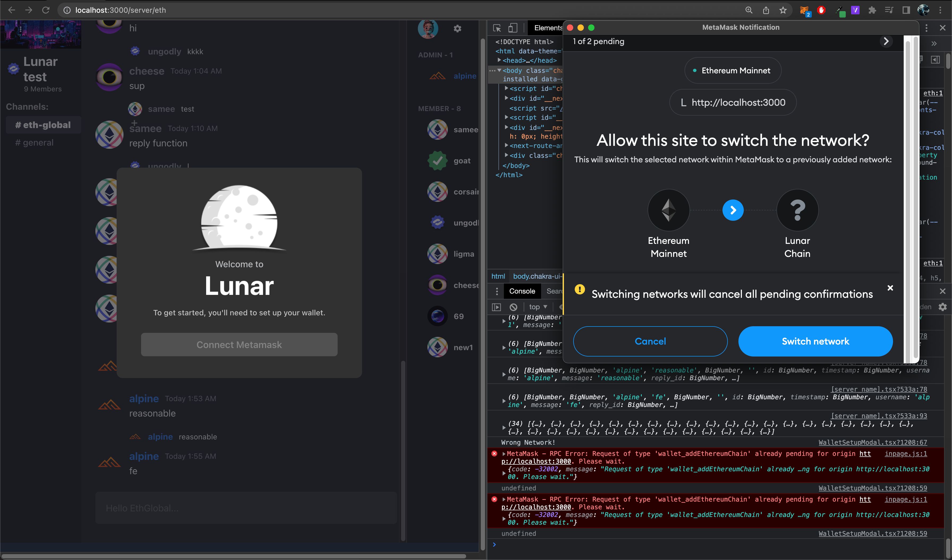Image resolution: width=952 pixels, height=560 pixels.
Task: Close the DevTools panel
Action: point(942,28)
